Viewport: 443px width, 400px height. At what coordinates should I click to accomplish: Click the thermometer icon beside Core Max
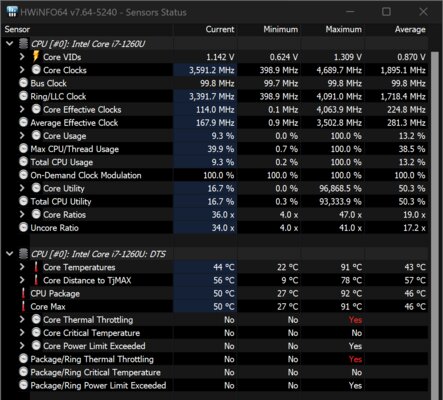(23, 306)
